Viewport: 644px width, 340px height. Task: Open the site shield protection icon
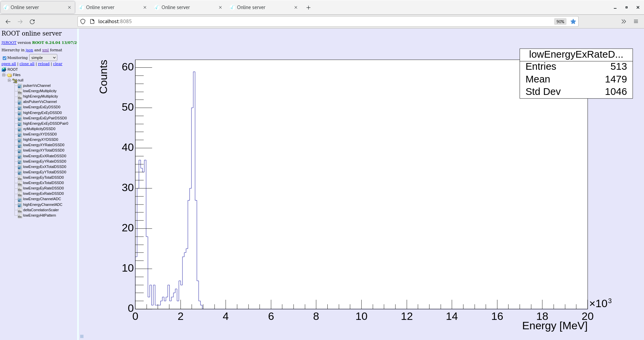click(83, 21)
